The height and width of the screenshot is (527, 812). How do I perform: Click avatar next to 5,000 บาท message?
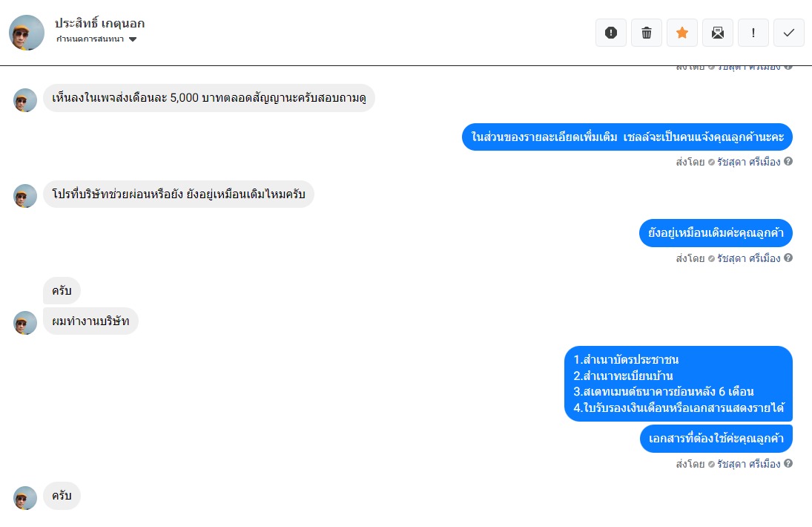pyautogui.click(x=25, y=100)
